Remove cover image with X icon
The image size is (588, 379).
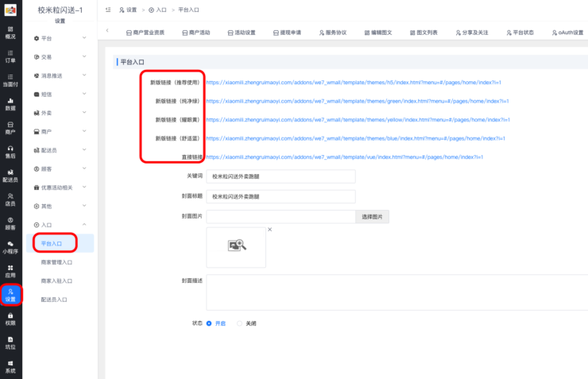[269, 230]
